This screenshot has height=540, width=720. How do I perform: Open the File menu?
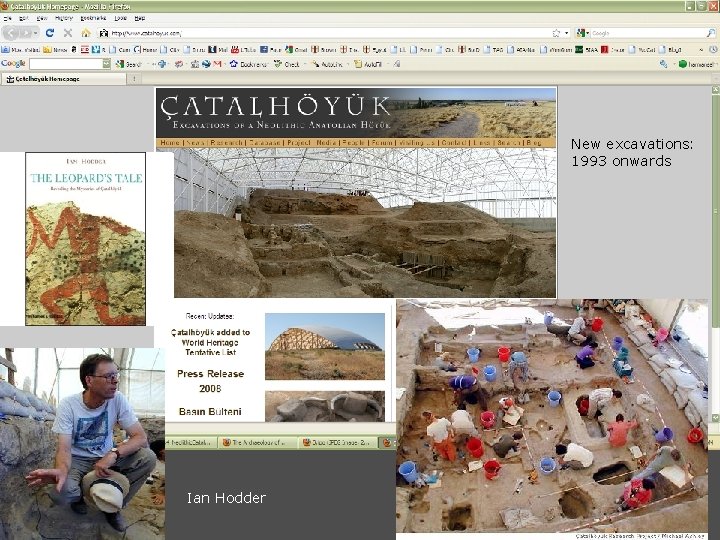[7, 18]
